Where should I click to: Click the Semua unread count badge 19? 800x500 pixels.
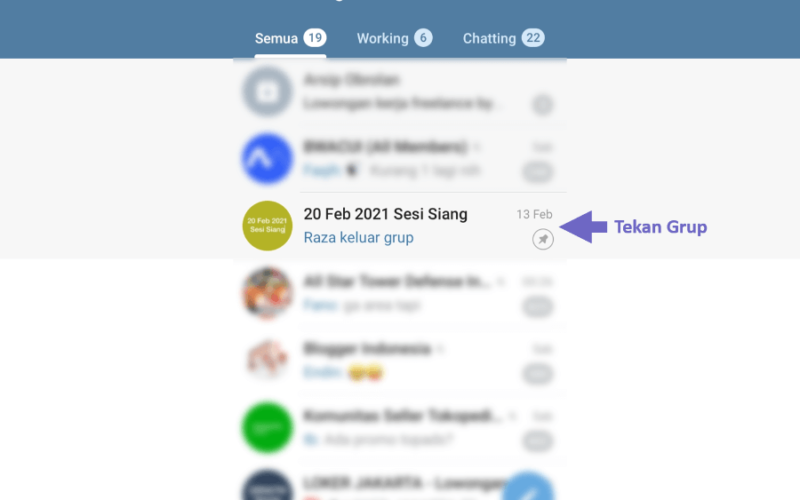click(x=315, y=38)
